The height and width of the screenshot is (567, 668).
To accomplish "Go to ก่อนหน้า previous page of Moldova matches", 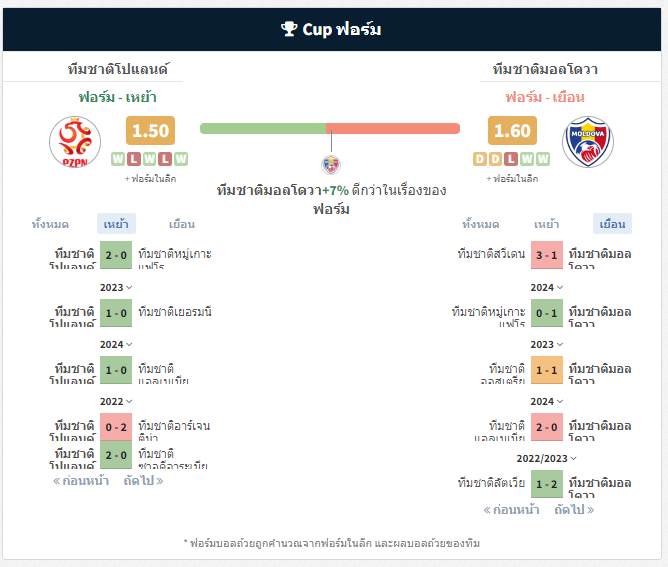I will 511,509.
